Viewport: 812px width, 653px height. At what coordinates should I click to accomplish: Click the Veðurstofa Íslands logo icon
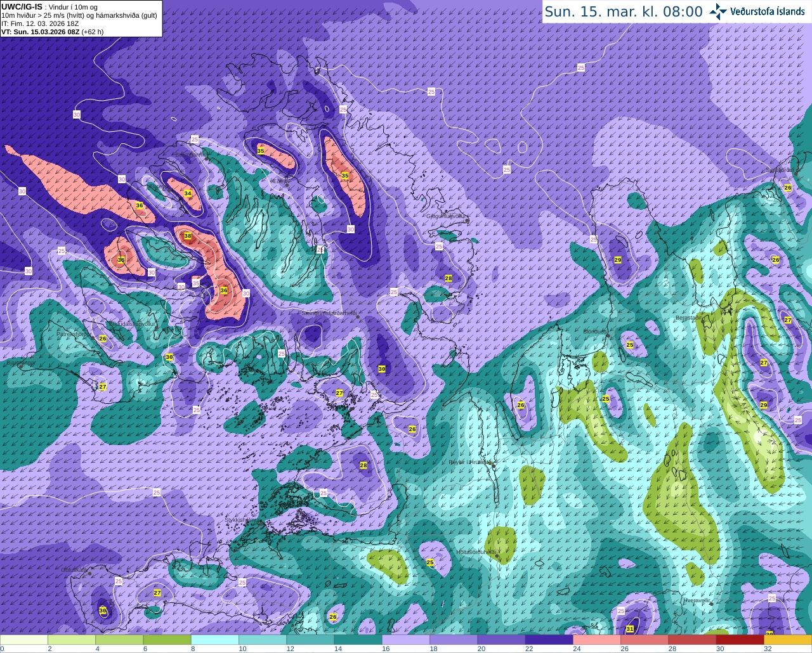pos(718,11)
